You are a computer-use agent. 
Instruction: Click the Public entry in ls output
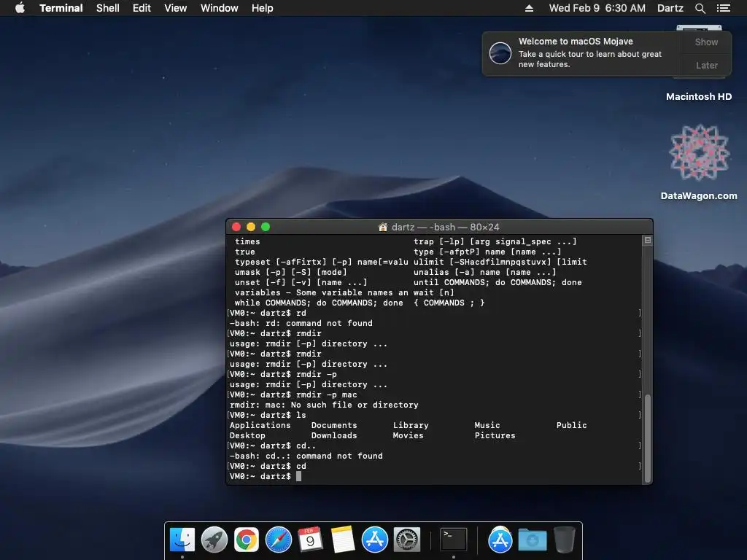click(x=572, y=425)
